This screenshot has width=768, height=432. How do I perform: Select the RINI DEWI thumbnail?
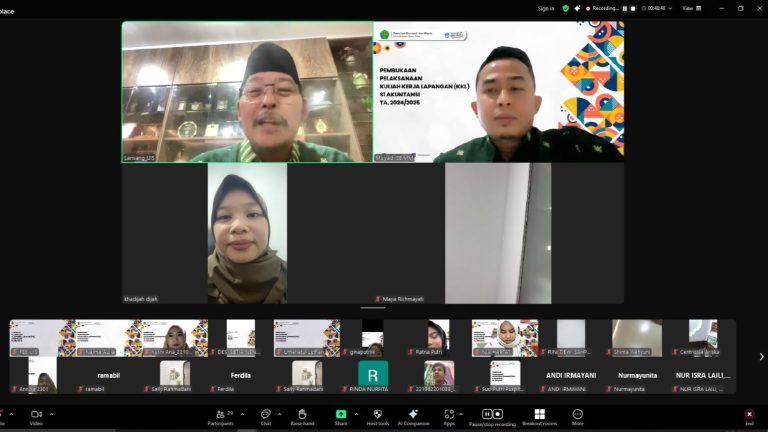[571, 338]
